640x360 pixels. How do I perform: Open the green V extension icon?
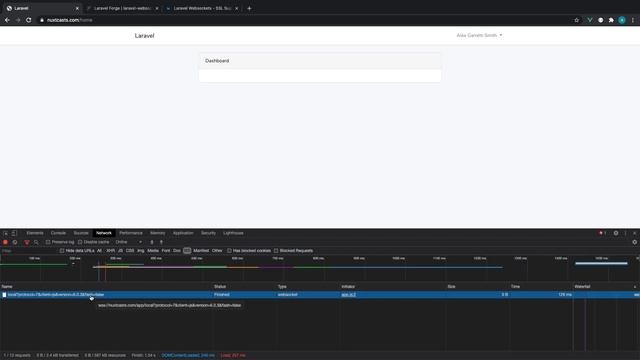coord(590,20)
